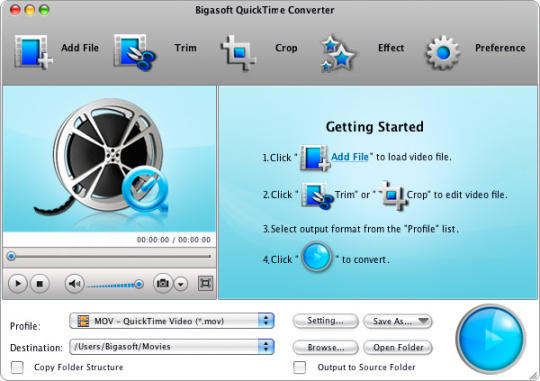Open the Destination path dropdown
The height and width of the screenshot is (381, 540).
click(x=172, y=347)
